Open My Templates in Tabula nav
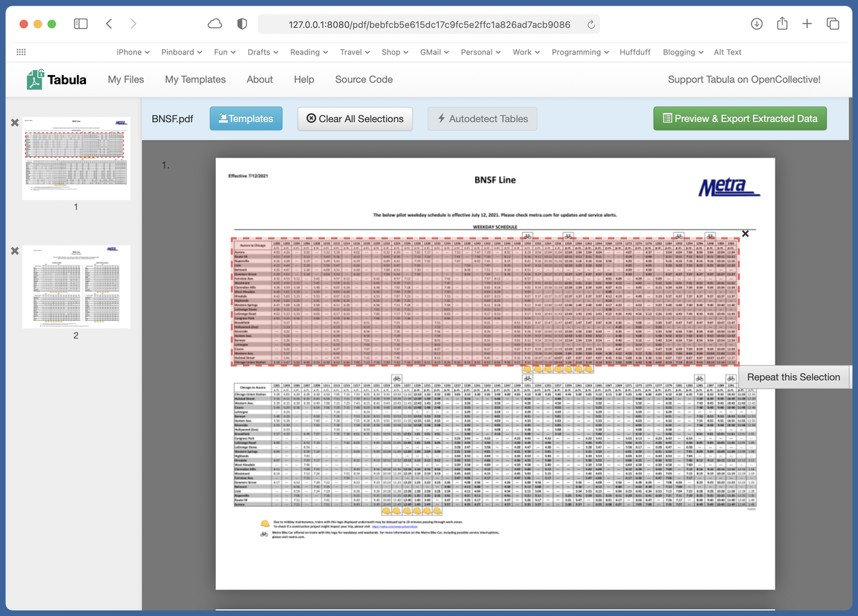858x616 pixels. pyautogui.click(x=195, y=79)
